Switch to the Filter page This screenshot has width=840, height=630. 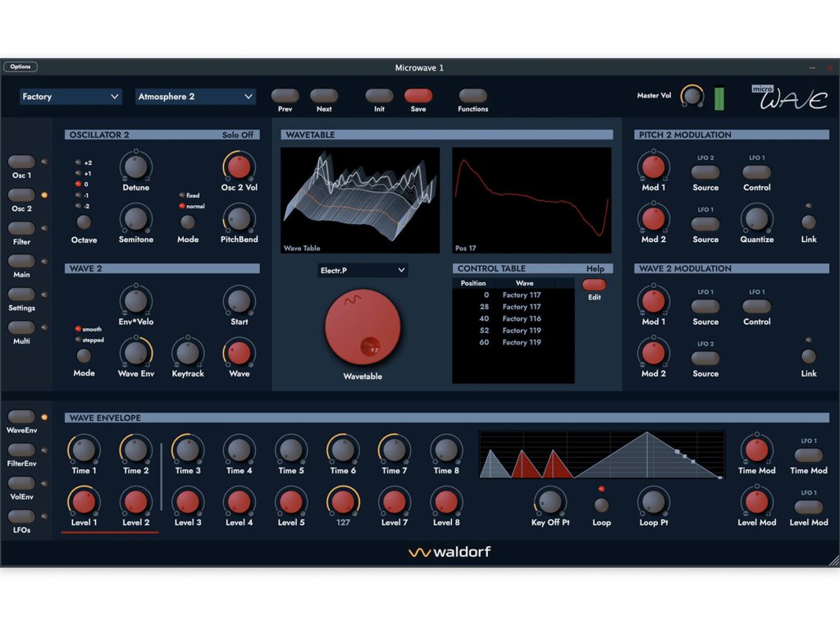tap(21, 228)
